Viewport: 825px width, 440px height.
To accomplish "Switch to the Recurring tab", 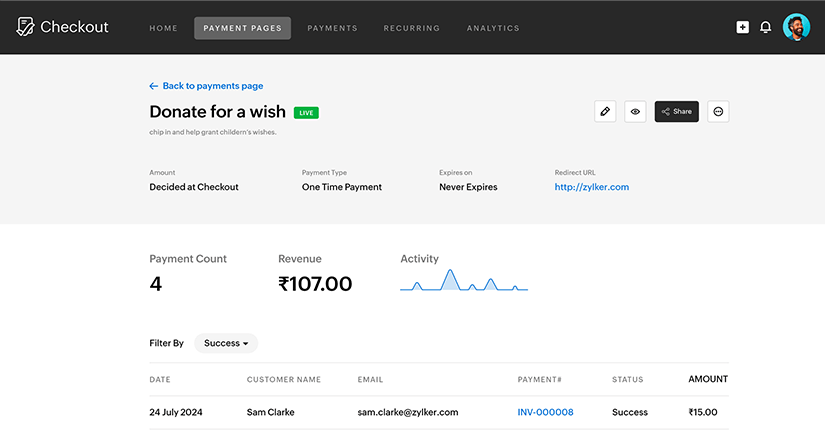I will 412,28.
